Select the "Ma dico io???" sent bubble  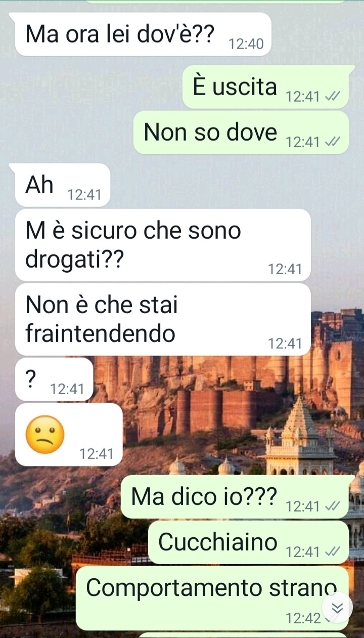[235, 497]
